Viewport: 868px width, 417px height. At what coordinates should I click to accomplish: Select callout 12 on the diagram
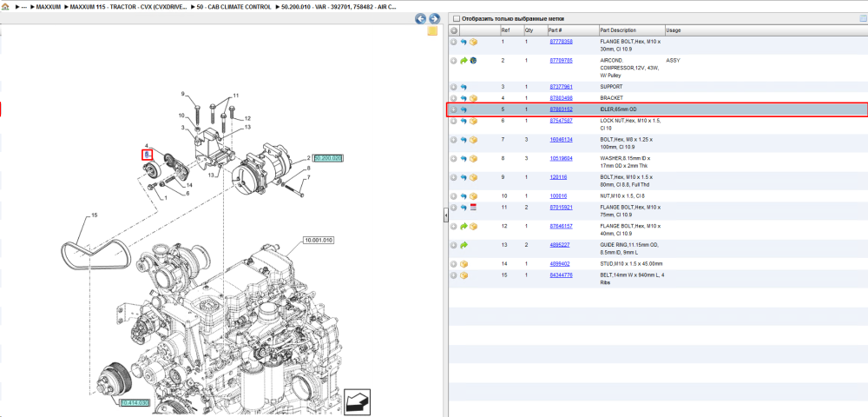pos(247,118)
